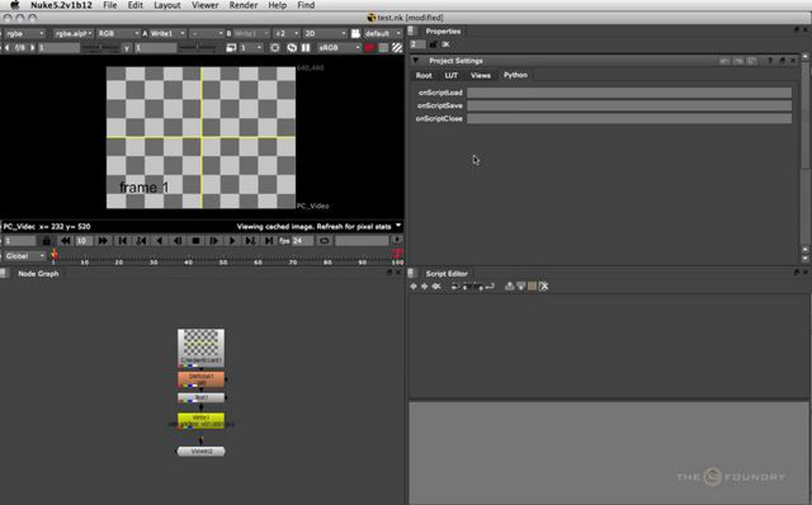Open the RGB display channels dropdown
Screen dimensions: 812x505
[118, 33]
